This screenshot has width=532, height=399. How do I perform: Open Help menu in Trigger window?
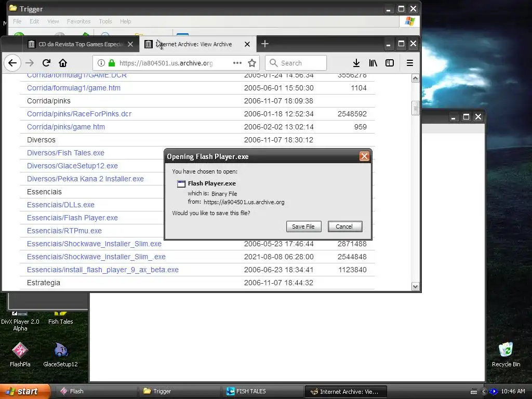pos(125,21)
